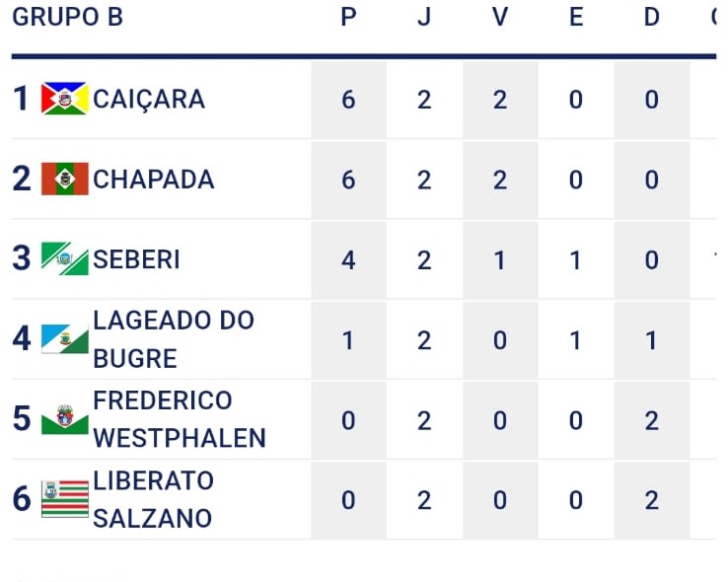
Task: Select the Seberi team name
Action: pos(136,259)
